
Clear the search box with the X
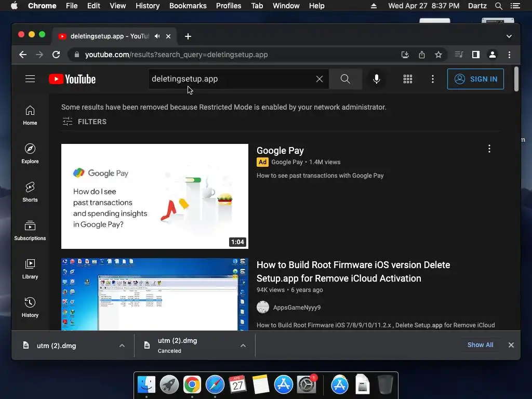[320, 79]
